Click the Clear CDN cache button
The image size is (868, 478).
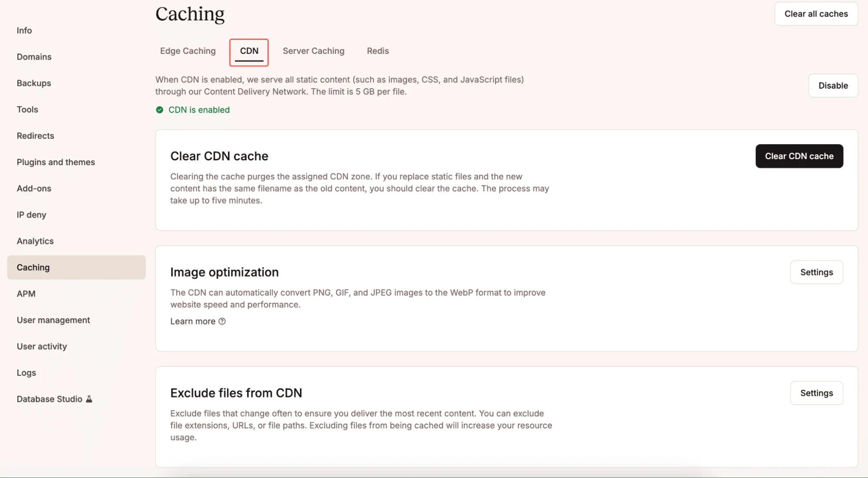(x=799, y=156)
